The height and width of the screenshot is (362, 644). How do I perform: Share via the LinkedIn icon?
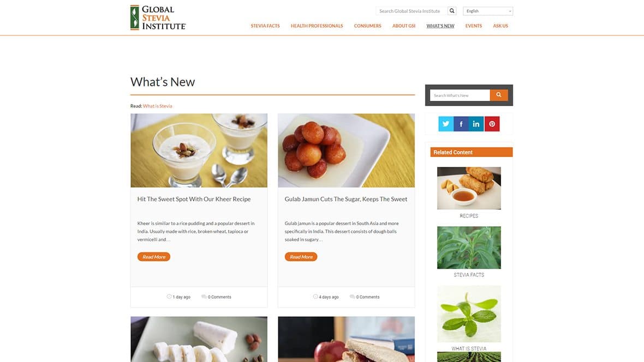tap(476, 124)
